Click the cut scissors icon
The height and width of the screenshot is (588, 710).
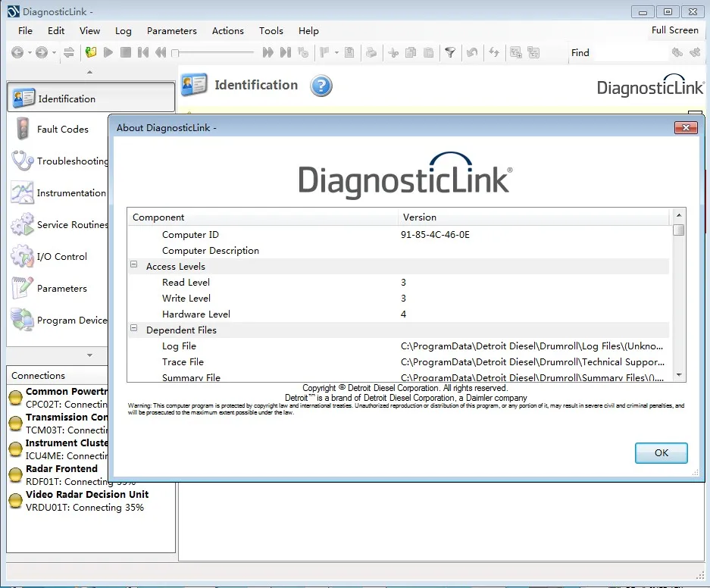(x=393, y=53)
